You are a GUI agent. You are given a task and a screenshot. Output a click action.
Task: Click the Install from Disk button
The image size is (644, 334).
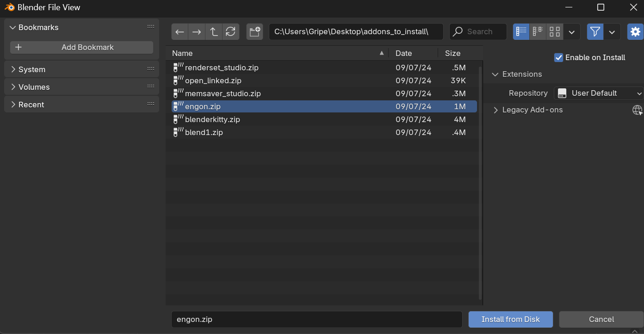(x=510, y=319)
